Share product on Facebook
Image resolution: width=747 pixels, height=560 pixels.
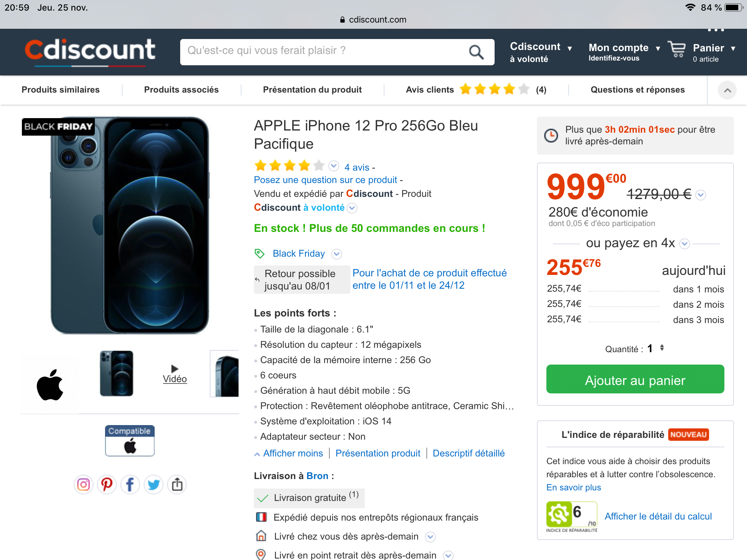coord(130,485)
